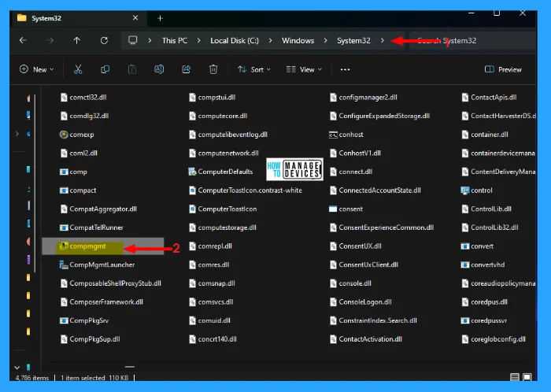Open the Sort dropdown
The height and width of the screenshot is (392, 551).
[254, 69]
